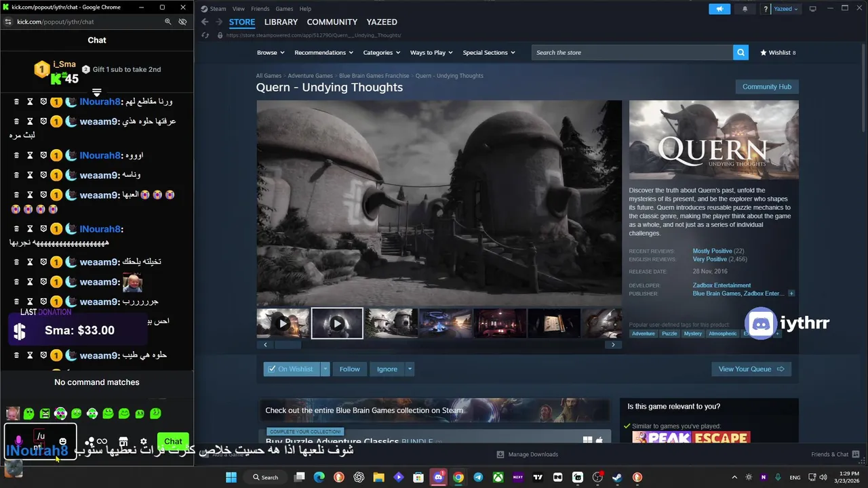868x488 pixels.
Task: Expand the Recommendations dropdown
Action: pos(323,52)
